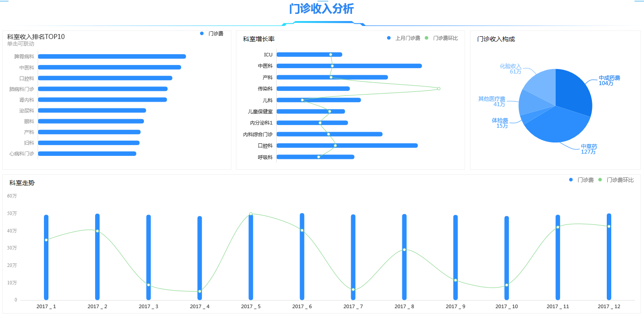The image size is (644, 314).
Task: Toggle 上月门诊费 legend in 科室增长率 chart
Action: coord(404,38)
